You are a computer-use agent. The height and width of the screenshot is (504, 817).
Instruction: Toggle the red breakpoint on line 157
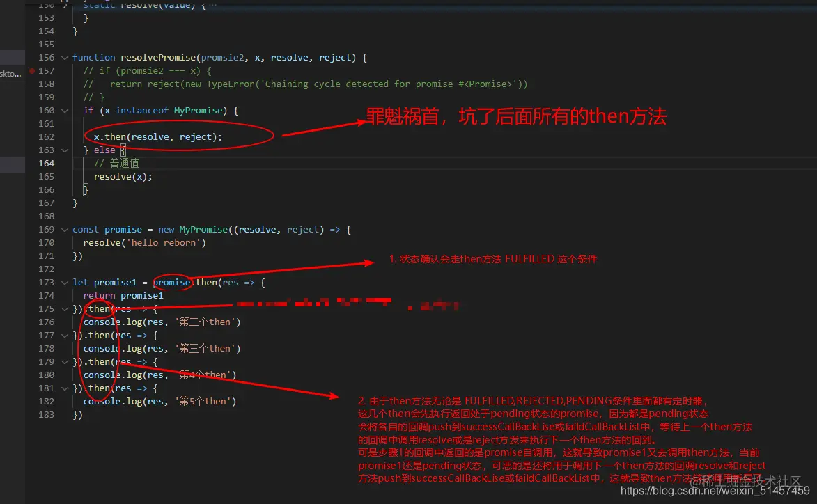31,70
